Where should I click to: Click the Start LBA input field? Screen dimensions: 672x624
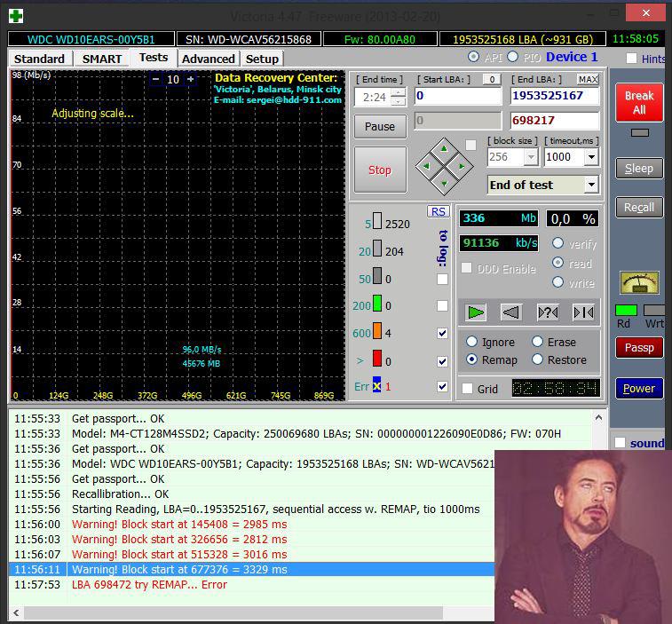[458, 96]
